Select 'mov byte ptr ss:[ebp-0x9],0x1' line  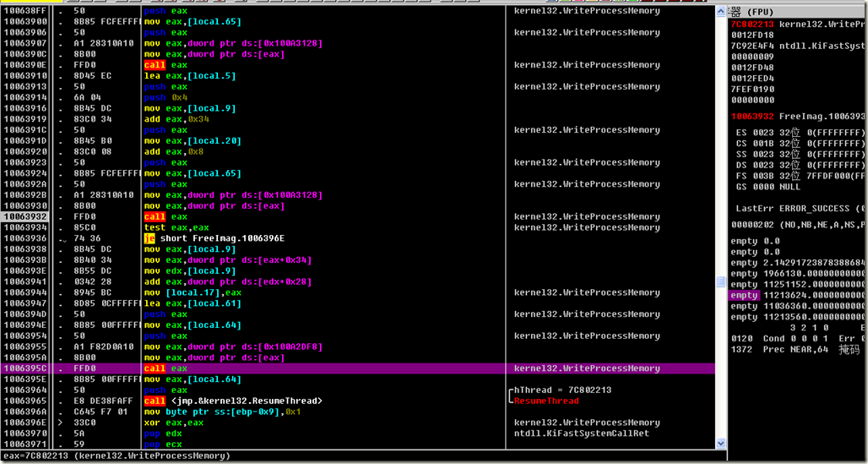point(222,412)
